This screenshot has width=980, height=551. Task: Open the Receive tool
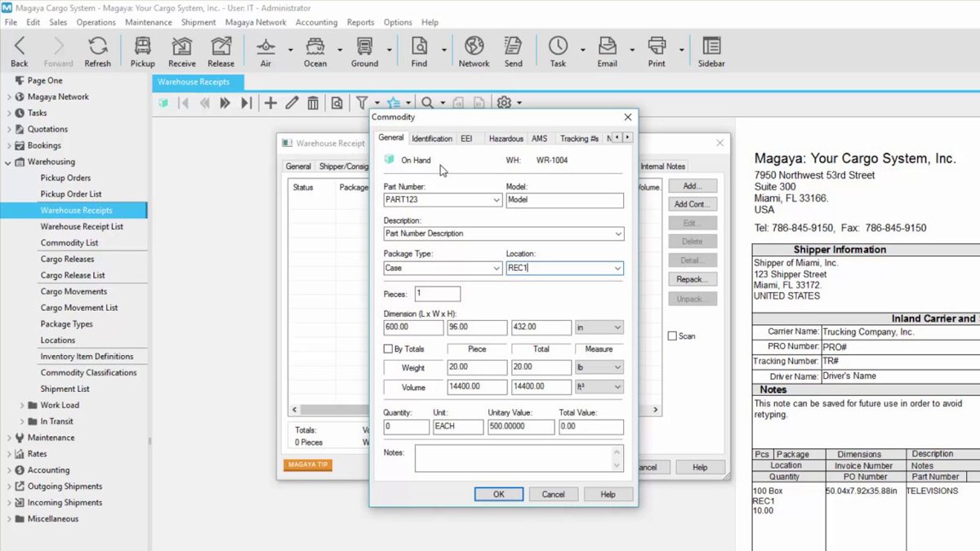pyautogui.click(x=181, y=51)
